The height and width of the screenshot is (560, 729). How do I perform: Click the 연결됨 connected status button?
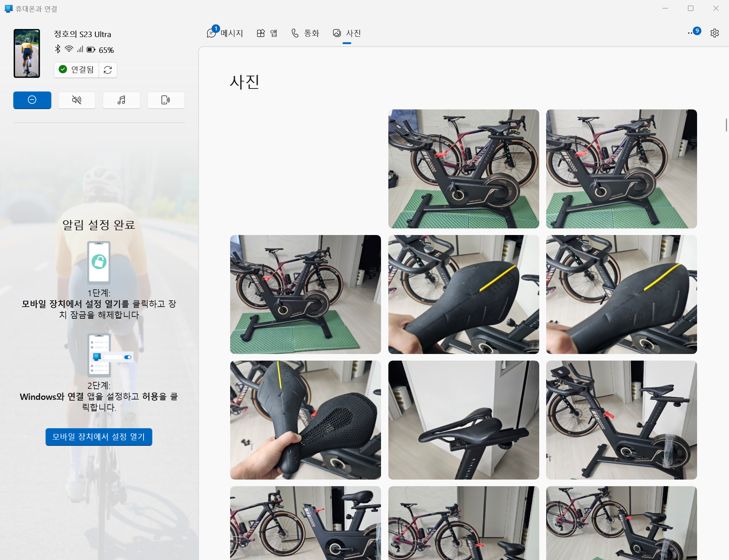tap(77, 70)
